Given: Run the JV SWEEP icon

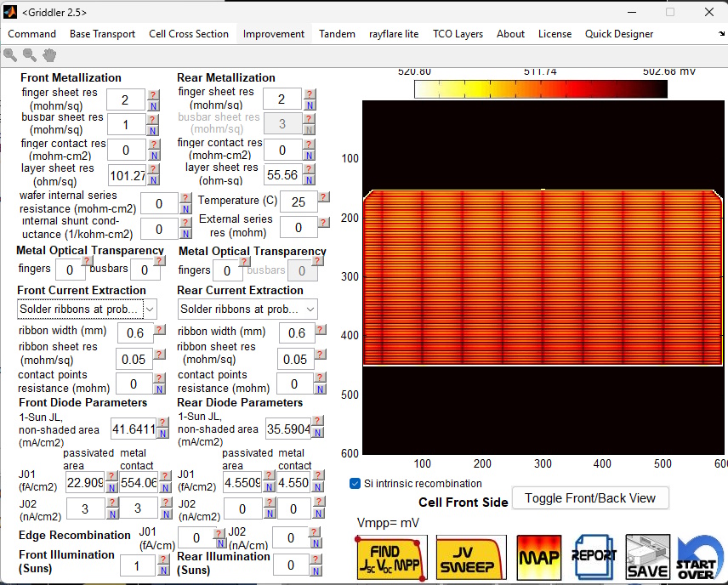Looking at the screenshot, I should (x=470, y=557).
